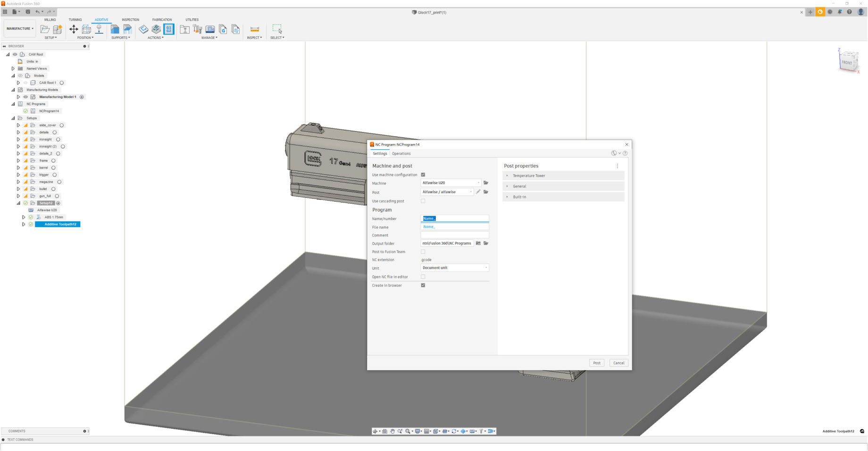Switch to the FABRICATION ribbon tab

click(x=162, y=20)
